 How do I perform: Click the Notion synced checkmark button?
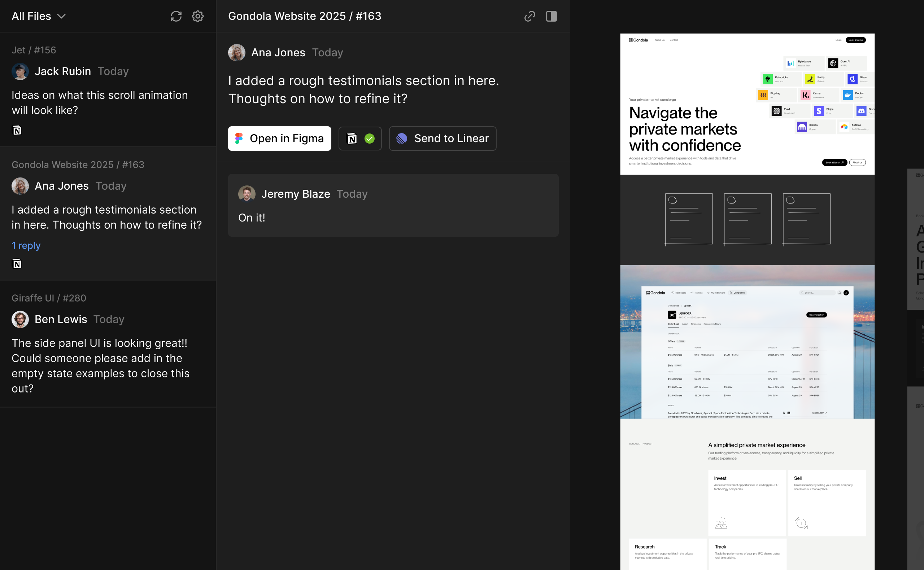[360, 139]
